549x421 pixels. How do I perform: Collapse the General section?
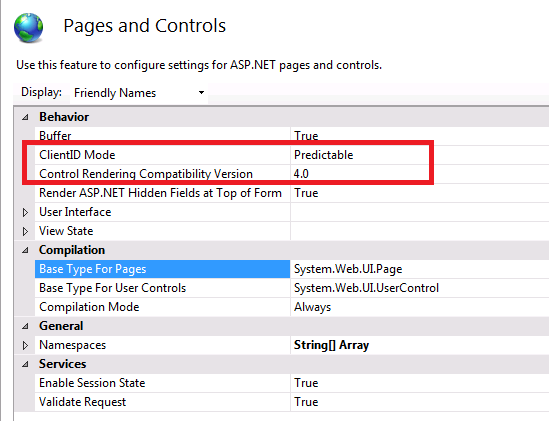tap(25, 326)
